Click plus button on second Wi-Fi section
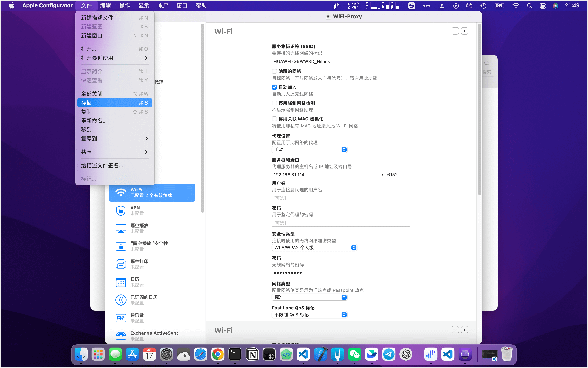 (465, 330)
